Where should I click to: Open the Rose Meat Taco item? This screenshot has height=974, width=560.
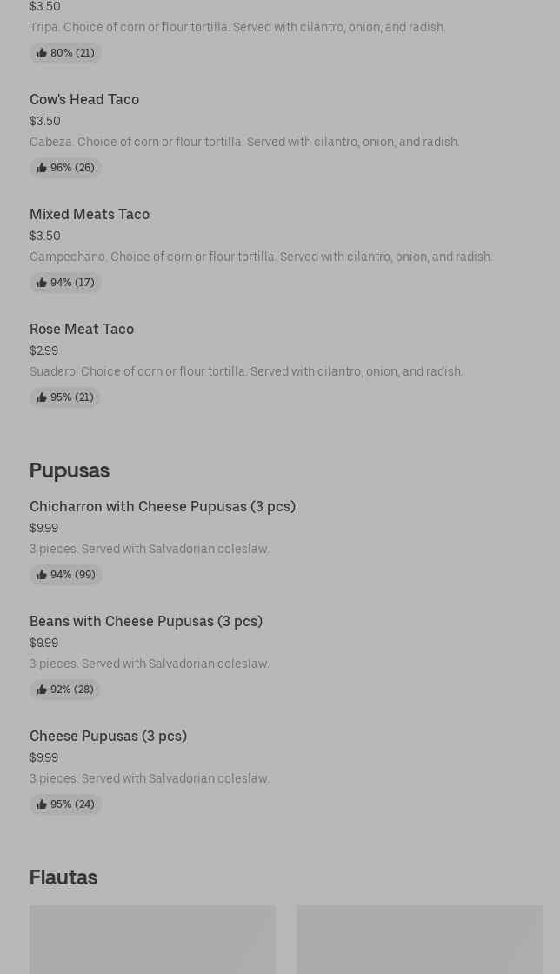coord(82,329)
